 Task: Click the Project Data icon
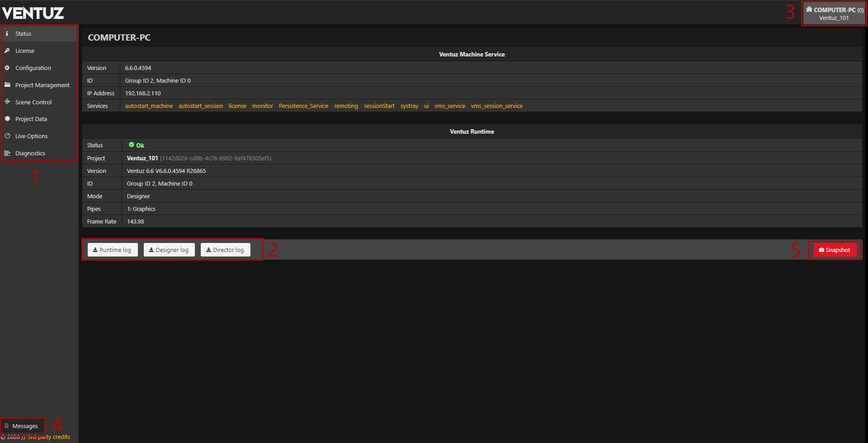click(x=7, y=119)
